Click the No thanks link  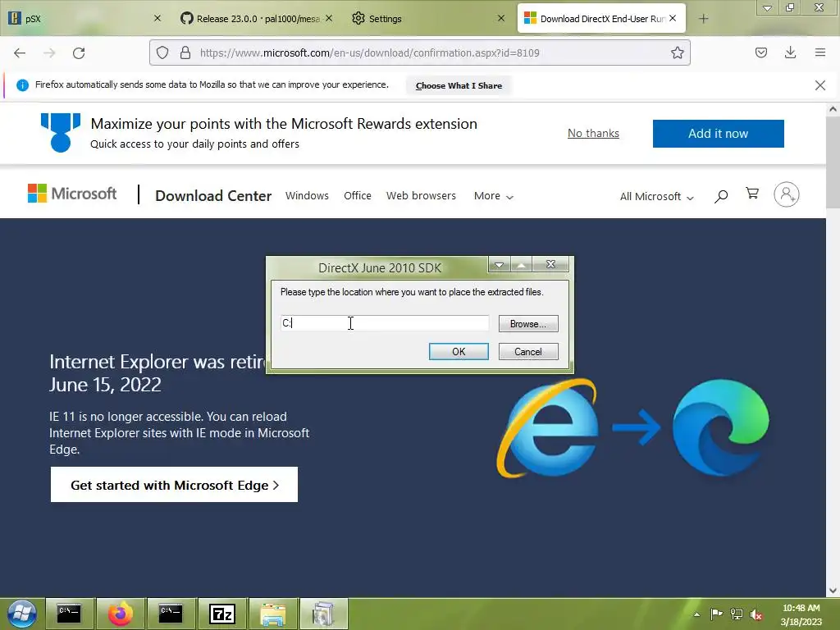click(593, 134)
